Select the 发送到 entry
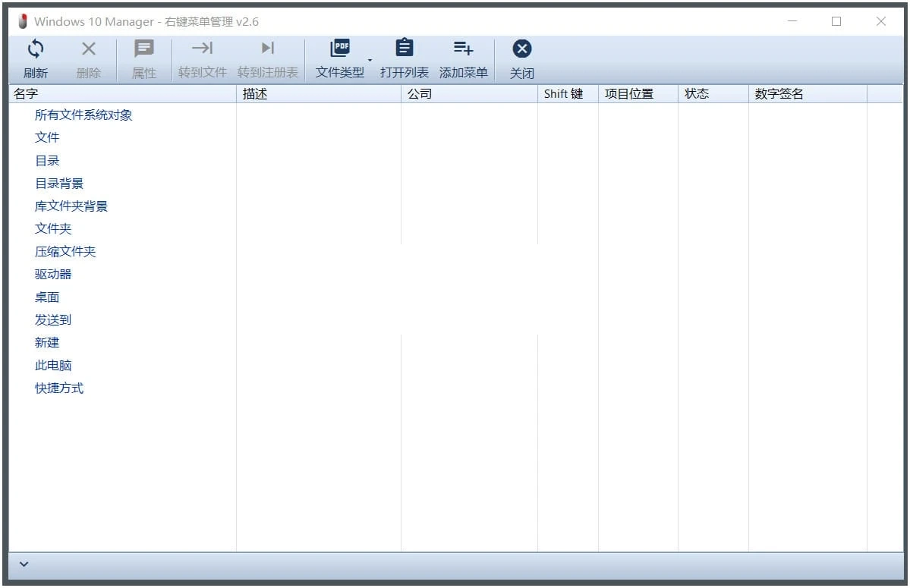Image resolution: width=910 pixels, height=588 pixels. click(x=52, y=319)
